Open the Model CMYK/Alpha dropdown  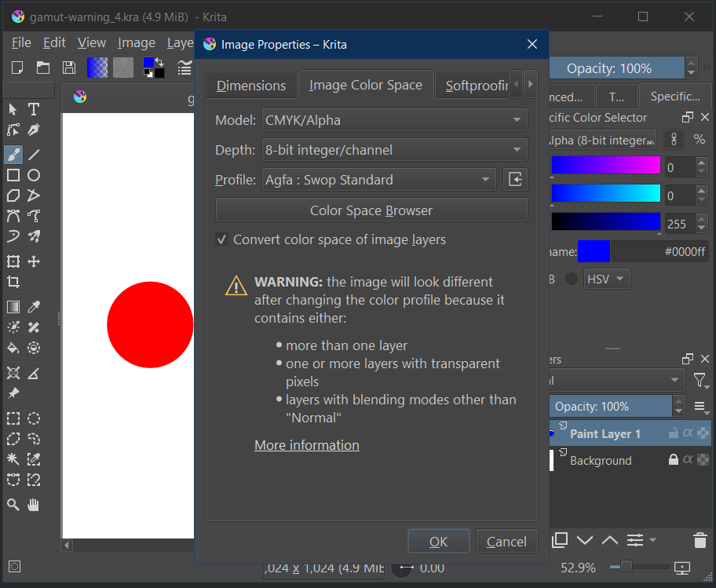coord(394,120)
